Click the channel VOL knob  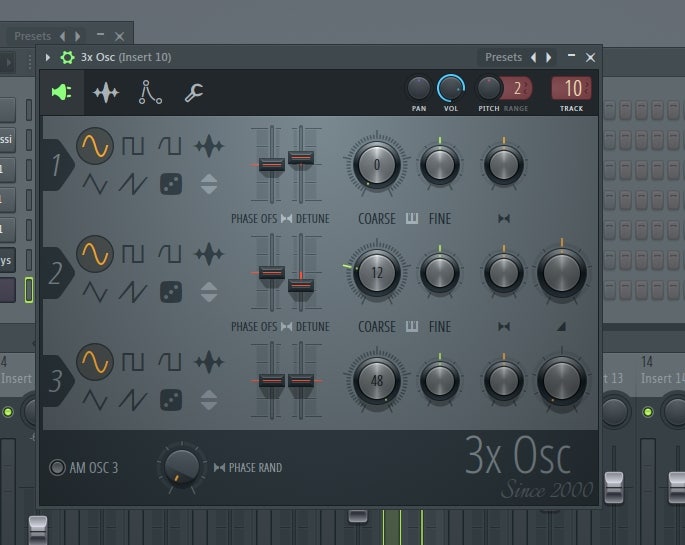coord(450,88)
